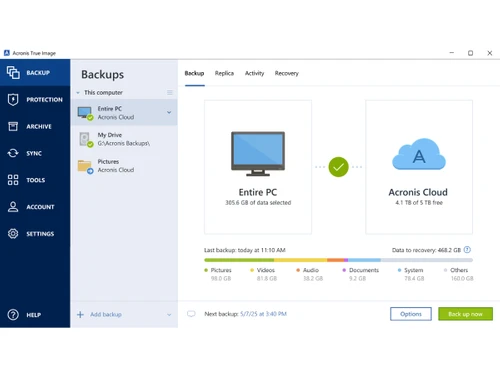
Task: Select the TOOLS sidebar label
Action: click(36, 180)
